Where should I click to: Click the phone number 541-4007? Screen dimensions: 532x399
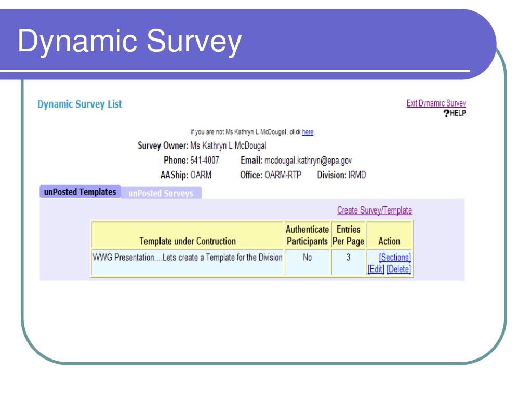point(205,160)
